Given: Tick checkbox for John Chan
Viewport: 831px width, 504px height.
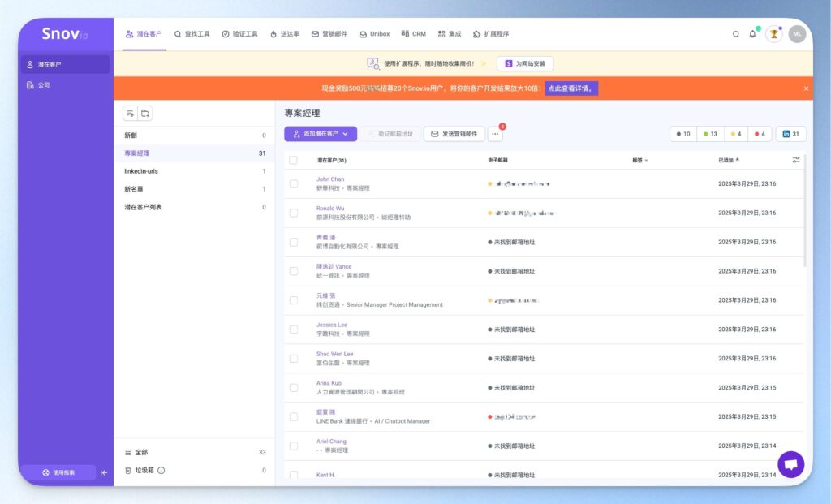Looking at the screenshot, I should [294, 184].
